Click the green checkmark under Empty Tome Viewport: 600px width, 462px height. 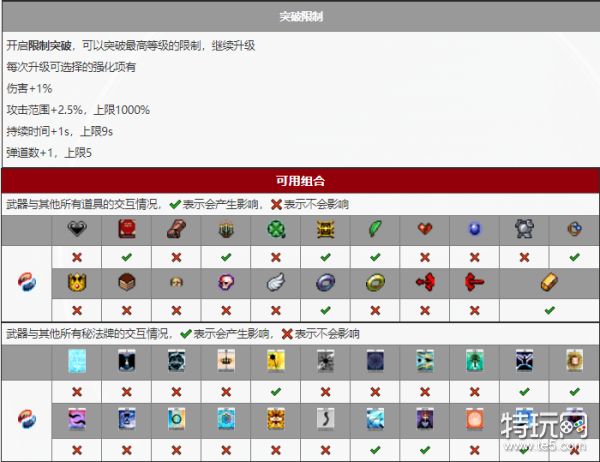click(x=127, y=256)
